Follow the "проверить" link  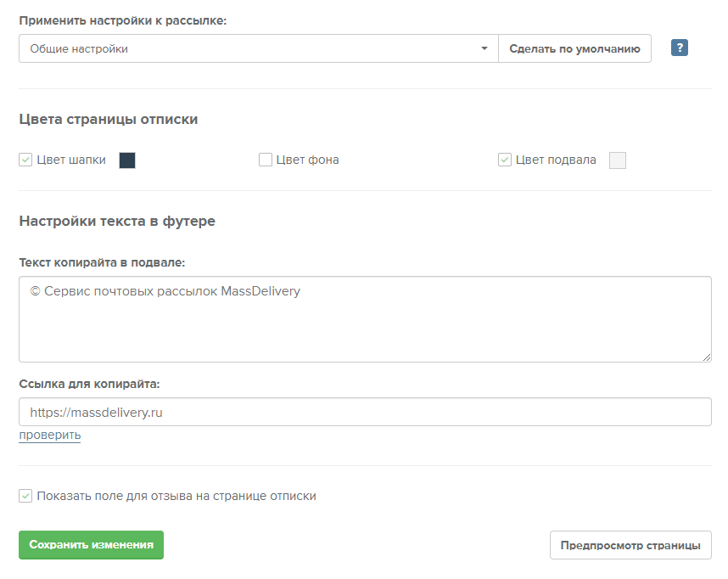point(49,435)
